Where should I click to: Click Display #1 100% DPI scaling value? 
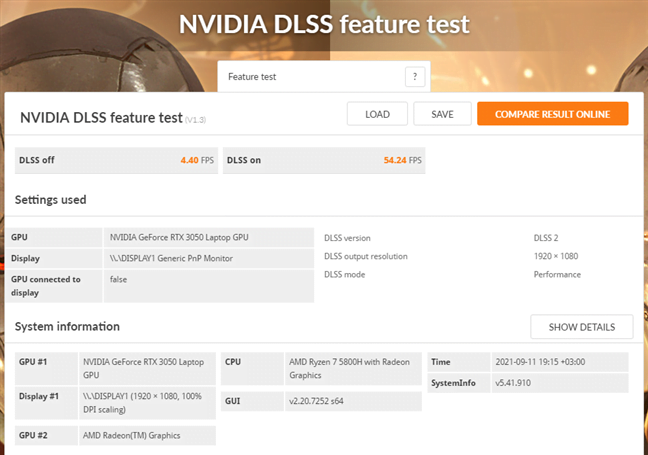click(142, 403)
